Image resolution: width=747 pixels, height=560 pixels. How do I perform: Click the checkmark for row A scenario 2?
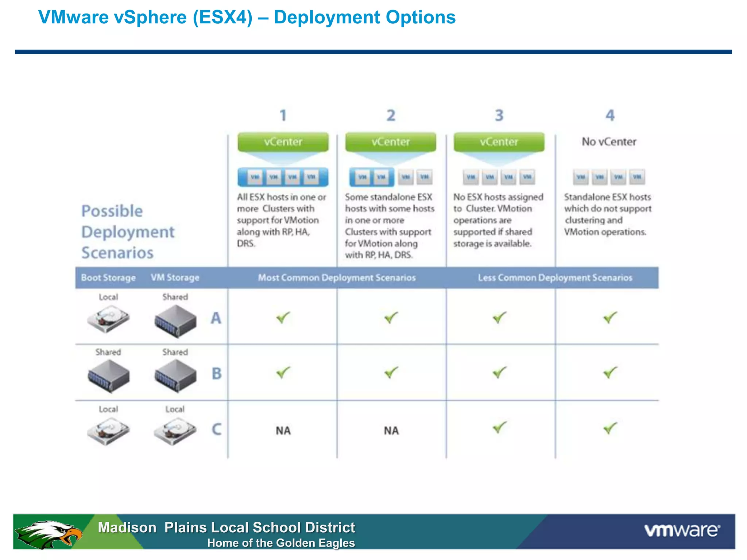point(391,318)
